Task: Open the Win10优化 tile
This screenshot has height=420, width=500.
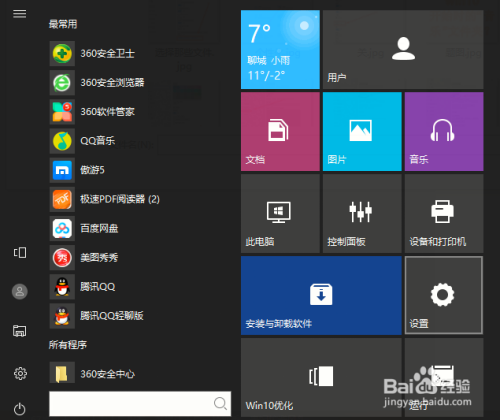Action: pyautogui.click(x=321, y=377)
